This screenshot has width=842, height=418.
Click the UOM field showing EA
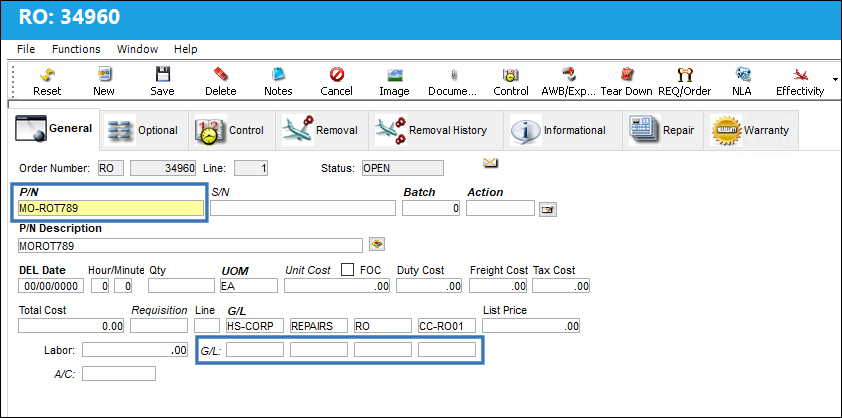pos(249,286)
